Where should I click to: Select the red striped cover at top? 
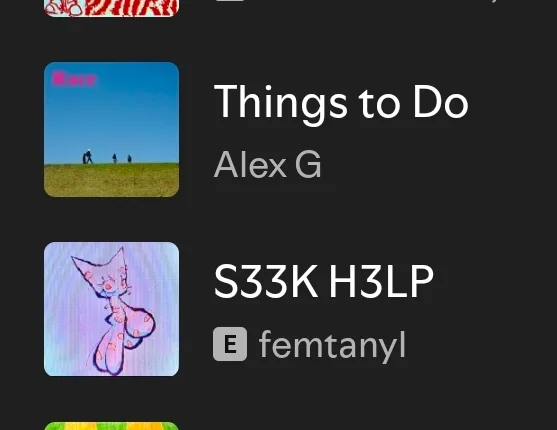click(112, 8)
